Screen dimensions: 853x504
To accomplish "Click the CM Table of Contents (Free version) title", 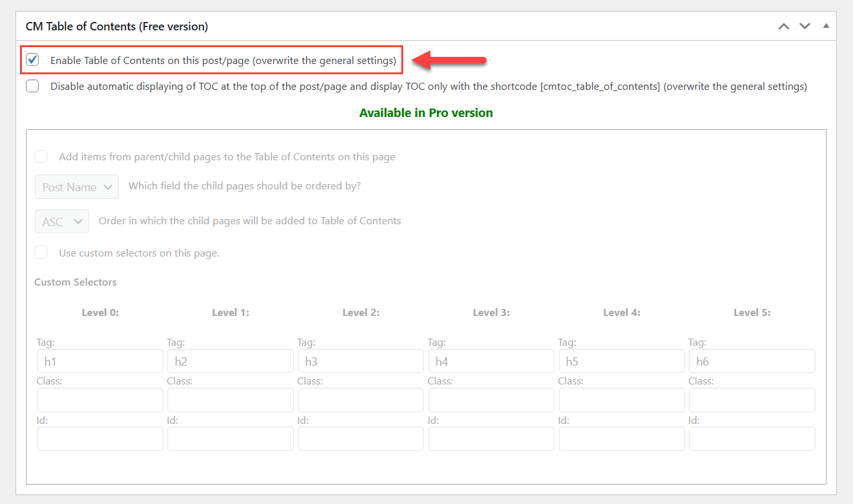I will (116, 26).
